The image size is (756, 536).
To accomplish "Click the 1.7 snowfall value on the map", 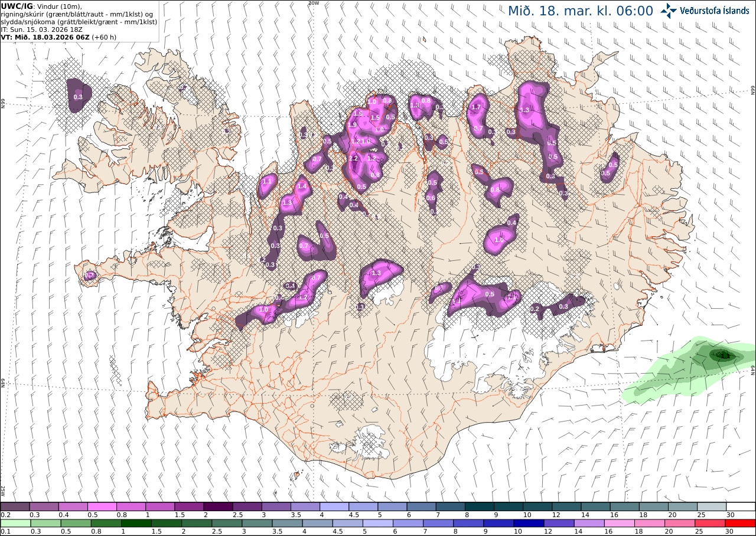I will click(477, 107).
